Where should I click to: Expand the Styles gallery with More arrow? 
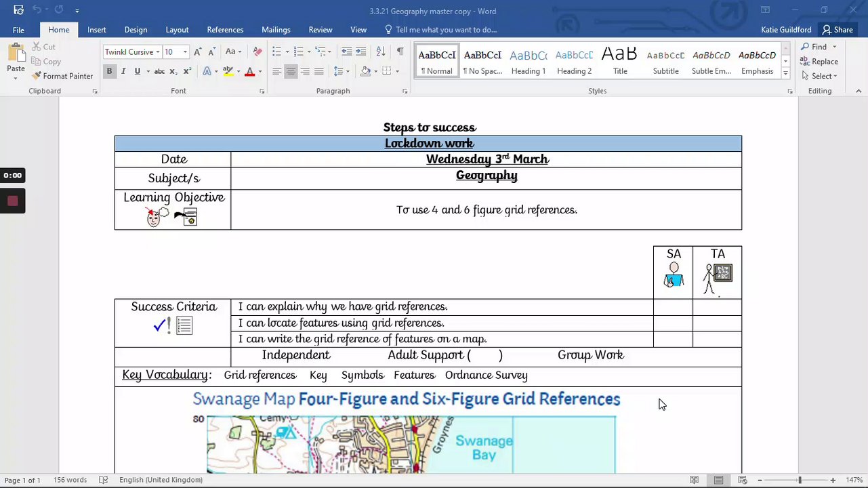point(785,73)
